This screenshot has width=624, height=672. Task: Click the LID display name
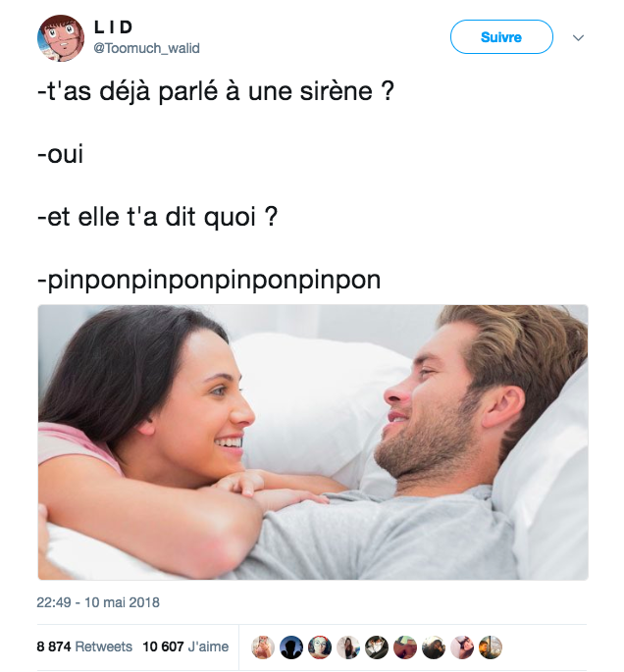(113, 27)
